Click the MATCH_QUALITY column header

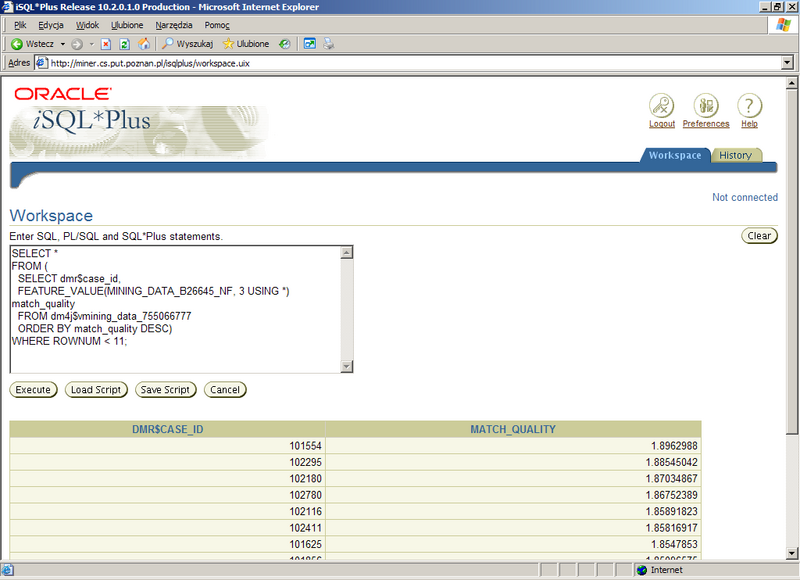513,430
